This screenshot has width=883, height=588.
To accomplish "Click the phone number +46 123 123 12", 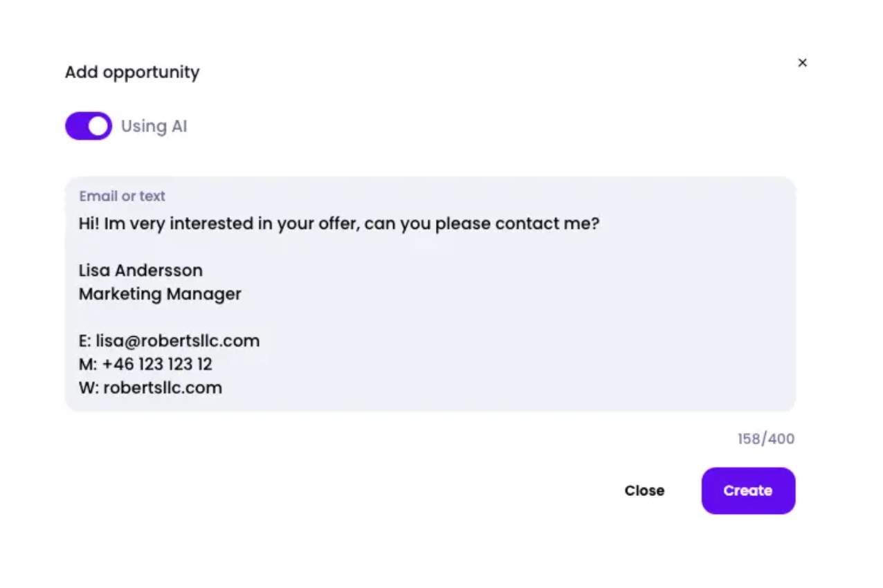I will (x=157, y=364).
